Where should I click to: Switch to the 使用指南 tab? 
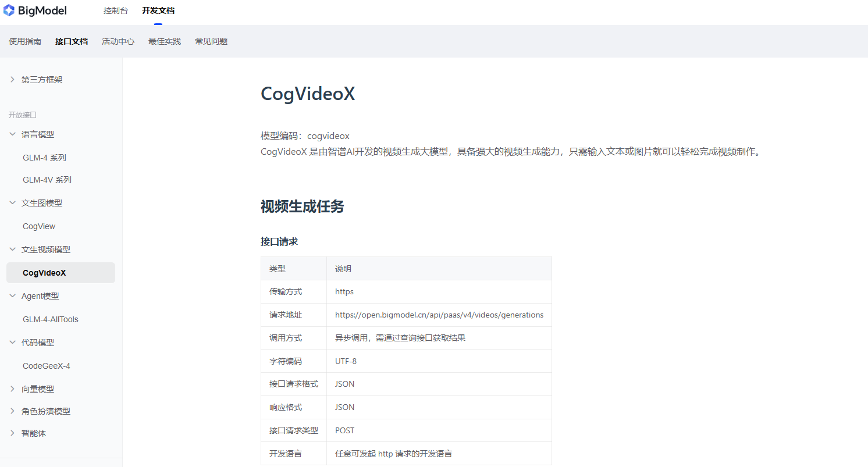click(x=25, y=41)
